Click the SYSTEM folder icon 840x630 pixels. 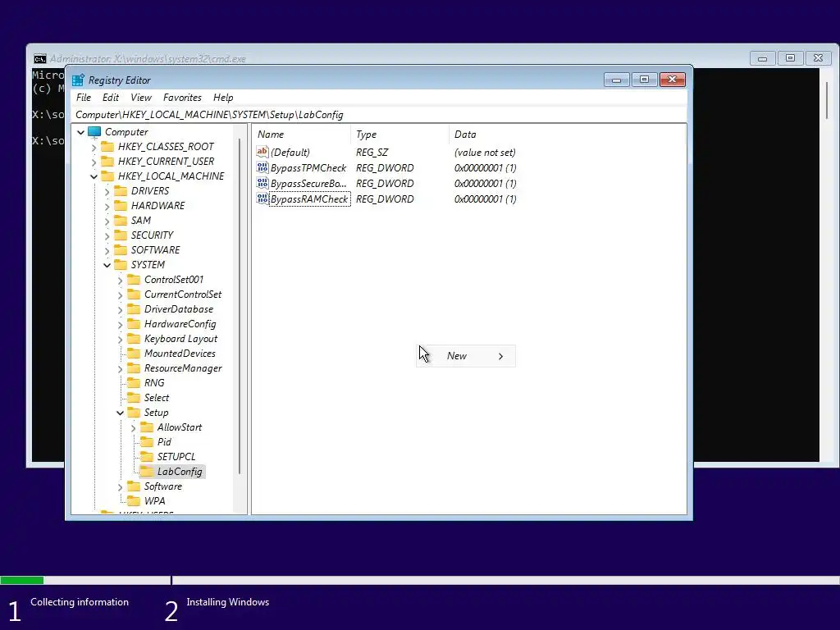(121, 265)
